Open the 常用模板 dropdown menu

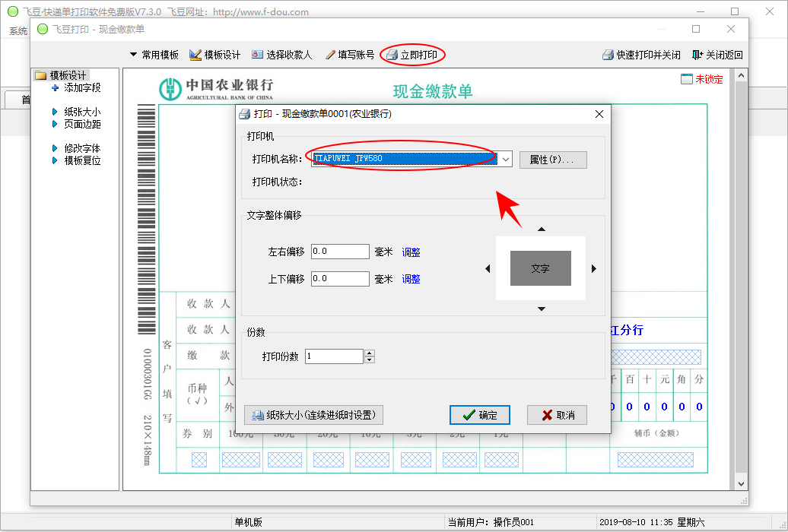point(154,55)
